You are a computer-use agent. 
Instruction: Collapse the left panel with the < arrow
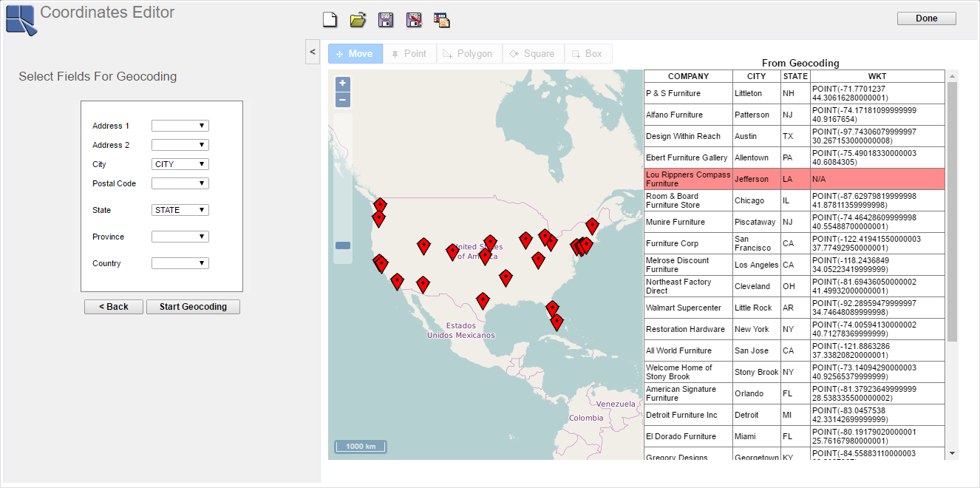[x=313, y=52]
